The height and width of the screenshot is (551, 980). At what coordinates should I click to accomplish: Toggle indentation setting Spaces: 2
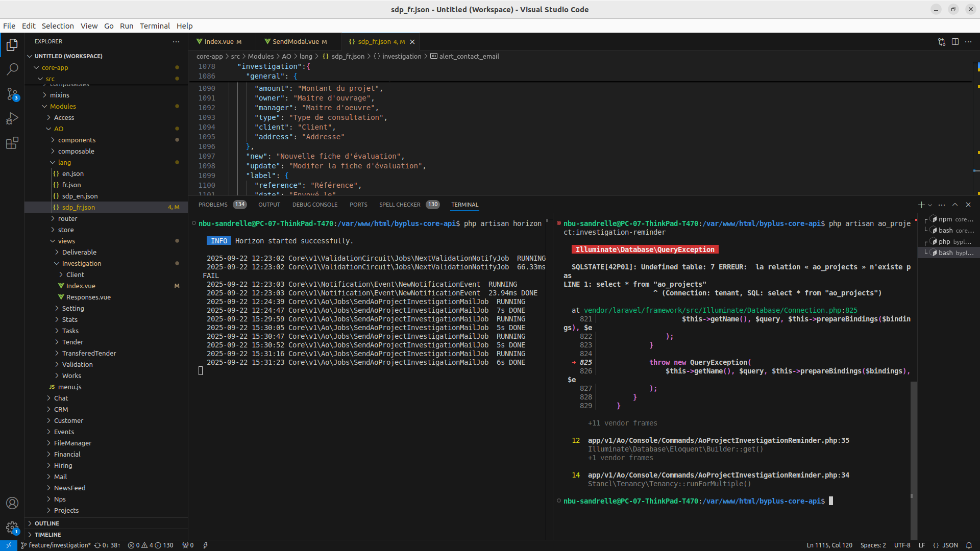tap(873, 545)
